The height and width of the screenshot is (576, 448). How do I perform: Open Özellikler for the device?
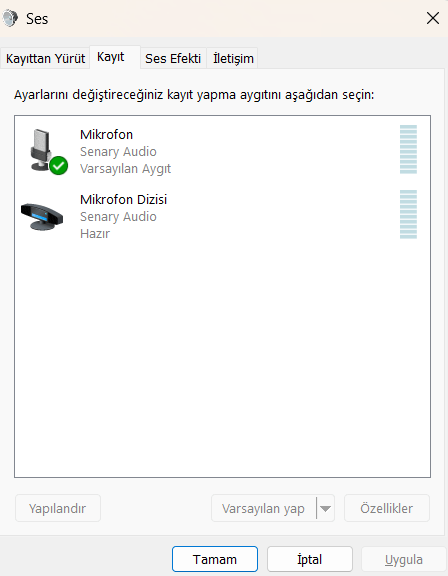pos(387,508)
